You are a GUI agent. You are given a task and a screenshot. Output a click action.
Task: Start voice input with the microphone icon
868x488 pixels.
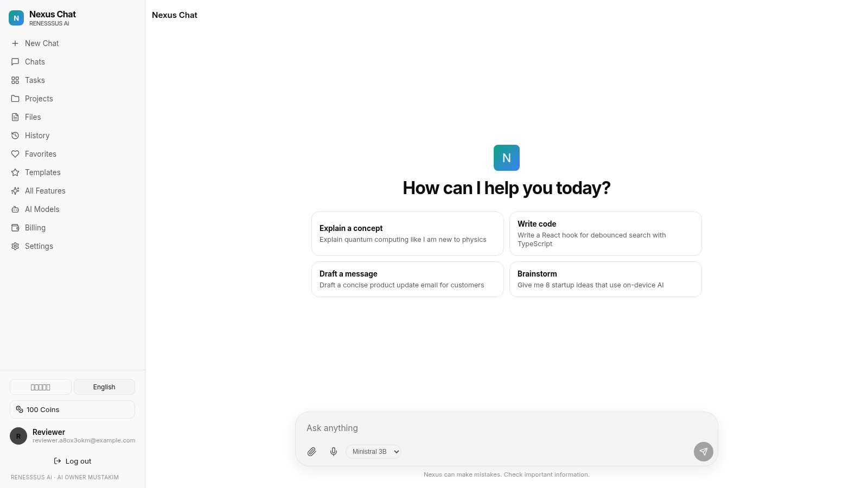click(334, 452)
